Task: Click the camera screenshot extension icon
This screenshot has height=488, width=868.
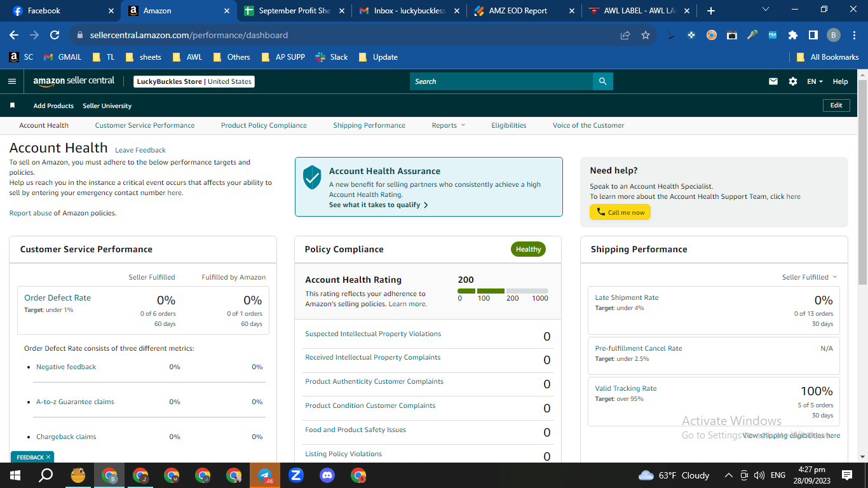Action: point(732,35)
